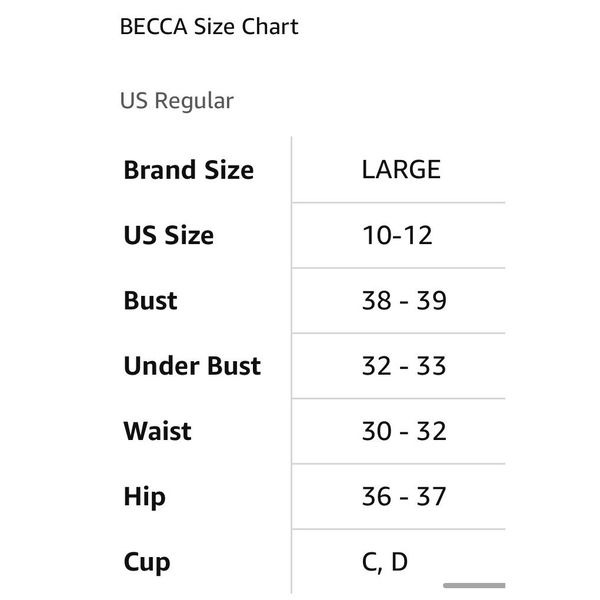Viewport: 600px width, 600px height.
Task: Select the 10-12 US size value
Action: click(397, 235)
